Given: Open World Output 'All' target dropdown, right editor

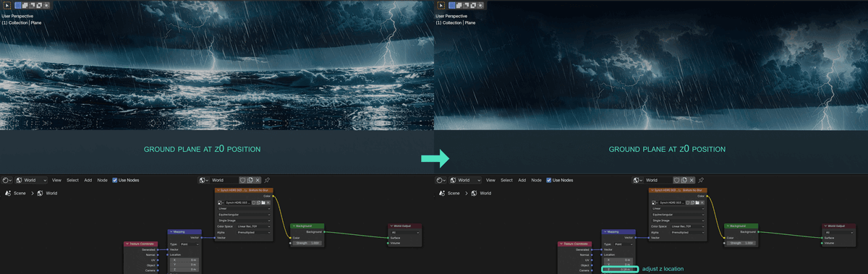Looking at the screenshot, I should pos(839,233).
